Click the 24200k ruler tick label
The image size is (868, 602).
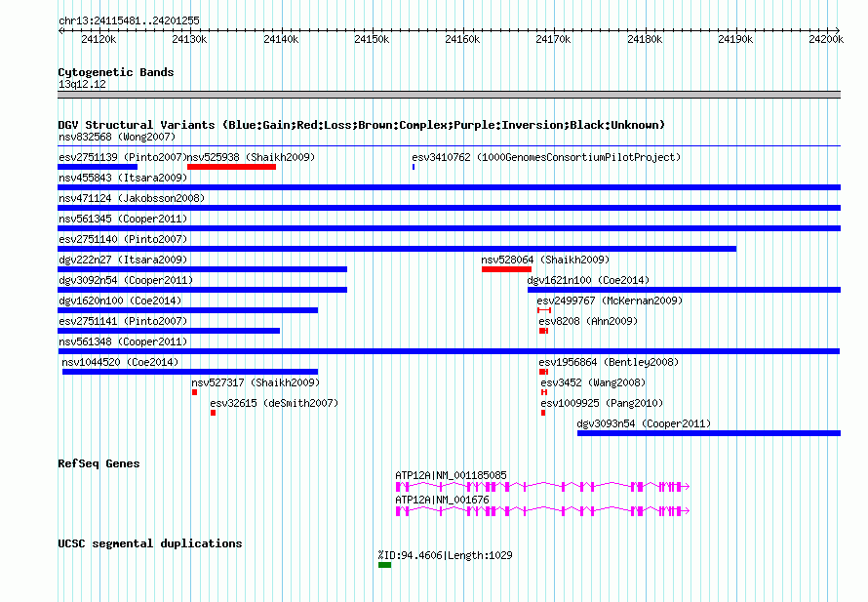coord(826,39)
